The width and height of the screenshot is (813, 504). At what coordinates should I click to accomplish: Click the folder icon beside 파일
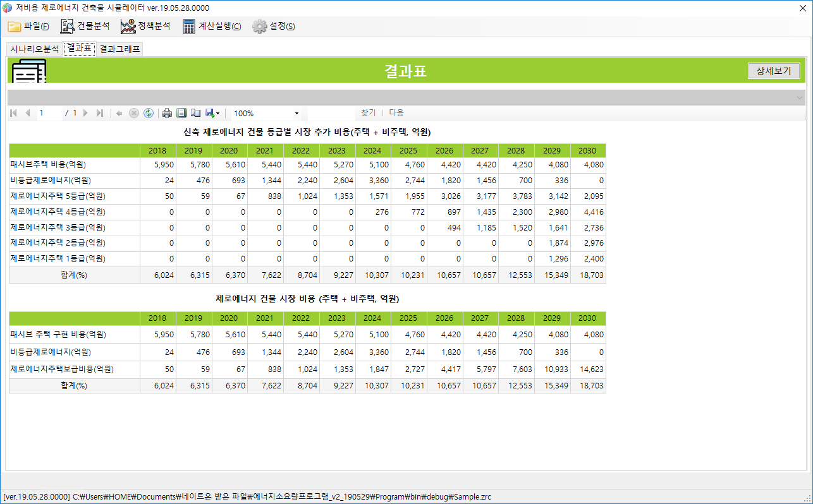(15, 27)
